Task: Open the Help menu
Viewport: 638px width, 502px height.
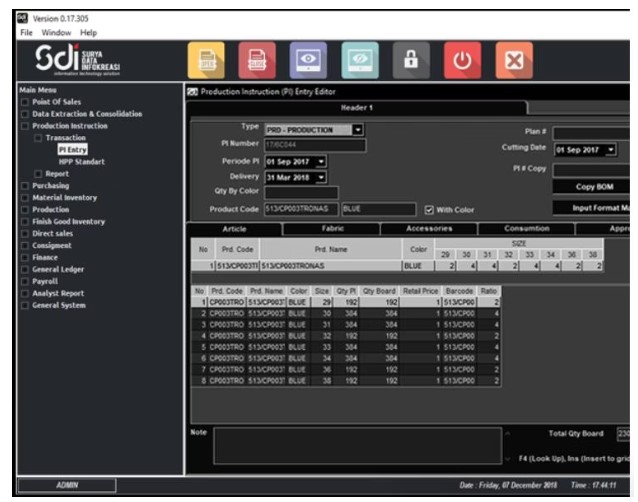Action: (88, 33)
